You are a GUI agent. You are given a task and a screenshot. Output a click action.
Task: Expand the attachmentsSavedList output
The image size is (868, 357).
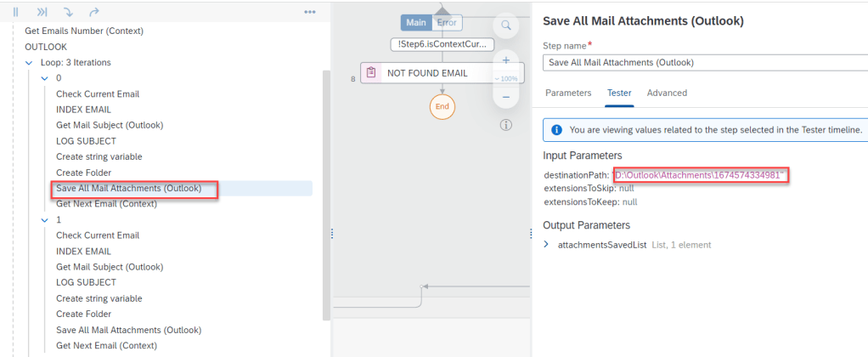pos(547,245)
